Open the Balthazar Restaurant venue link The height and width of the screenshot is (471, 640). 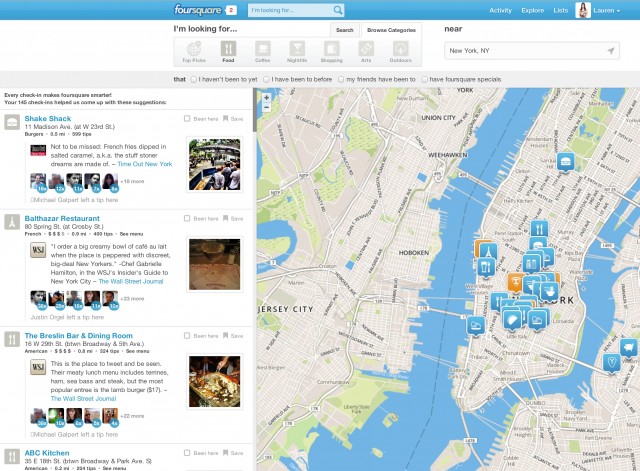click(x=62, y=218)
